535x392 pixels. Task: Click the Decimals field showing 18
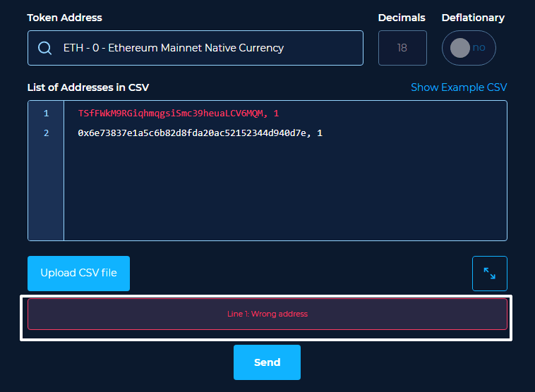pyautogui.click(x=402, y=48)
